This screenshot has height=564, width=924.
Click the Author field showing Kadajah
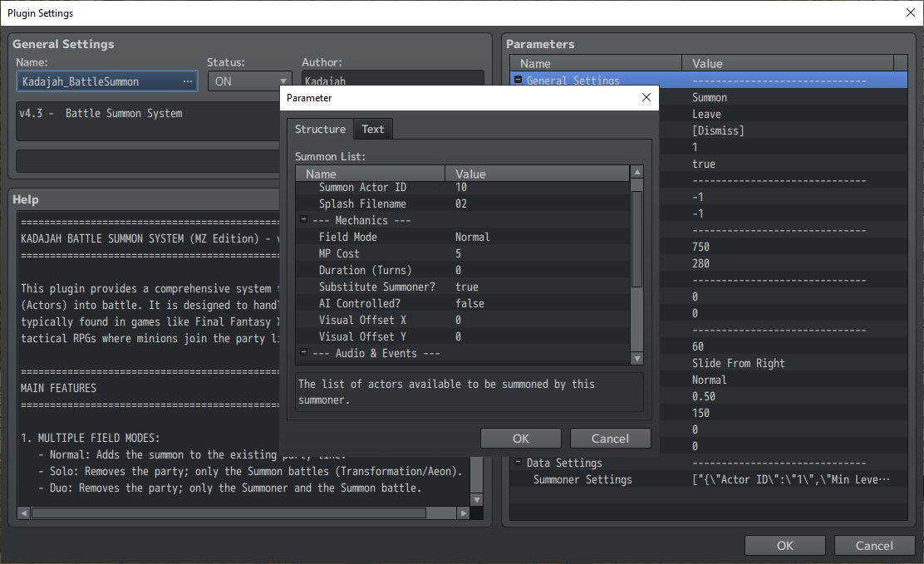coord(392,78)
